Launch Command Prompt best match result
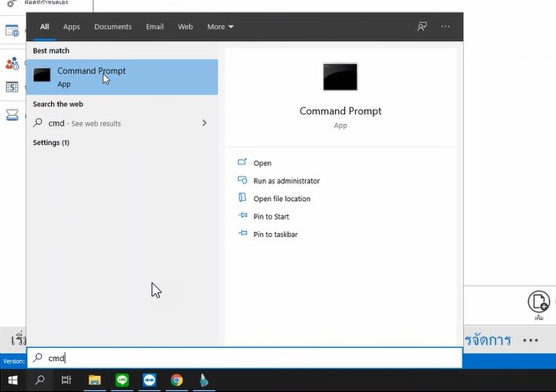The image size is (556, 392). click(x=122, y=77)
